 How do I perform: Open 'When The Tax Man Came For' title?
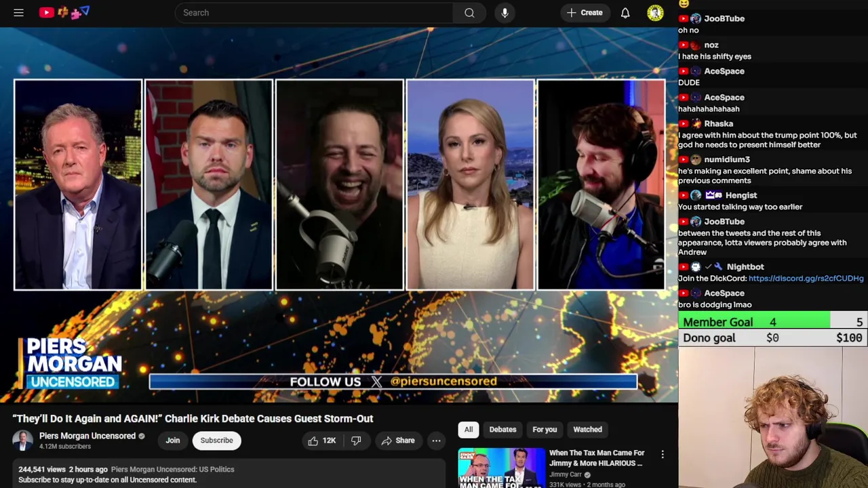coord(596,457)
